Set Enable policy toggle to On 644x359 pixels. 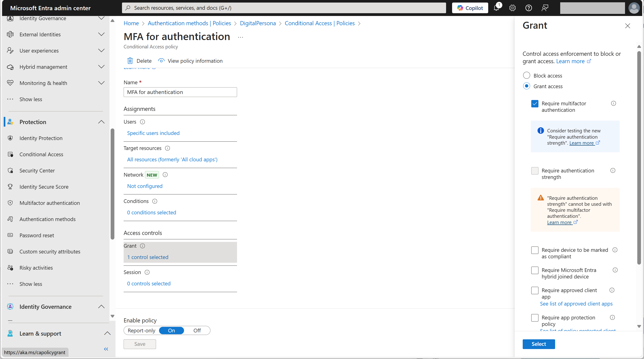pos(172,331)
